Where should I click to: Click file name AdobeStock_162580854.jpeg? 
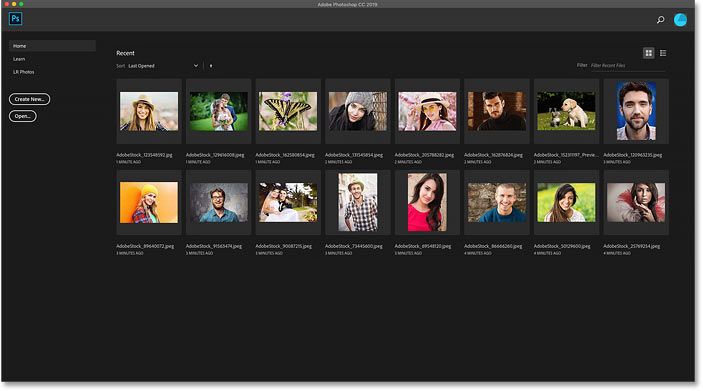[x=285, y=155]
